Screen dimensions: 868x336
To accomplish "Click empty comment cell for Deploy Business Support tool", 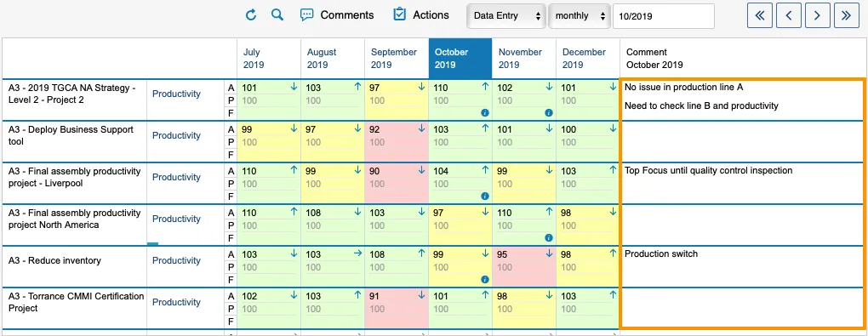I will pos(742,141).
